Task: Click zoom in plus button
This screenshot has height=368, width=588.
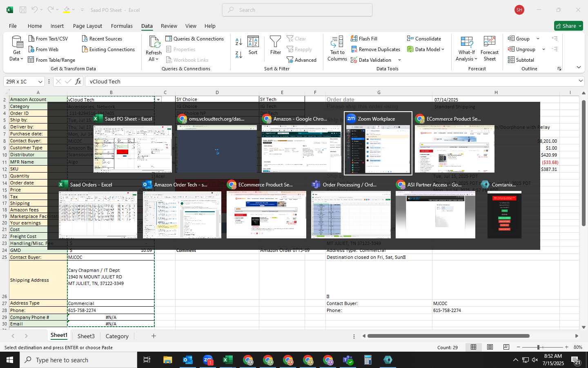Action: (x=566, y=347)
